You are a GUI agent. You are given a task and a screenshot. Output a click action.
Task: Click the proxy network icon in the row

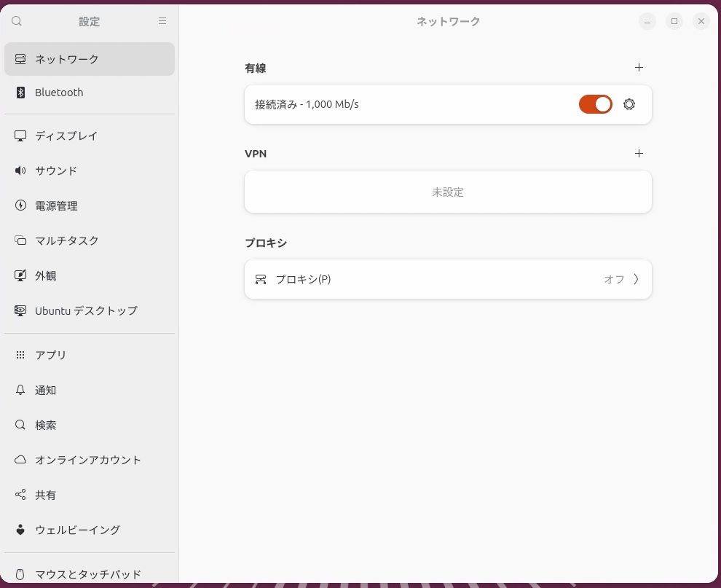pyautogui.click(x=261, y=279)
